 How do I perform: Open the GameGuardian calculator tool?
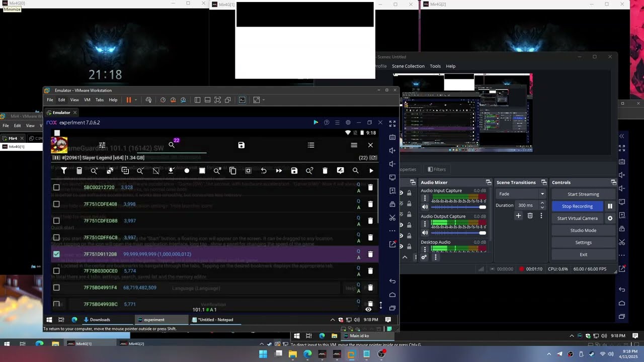tap(79, 171)
